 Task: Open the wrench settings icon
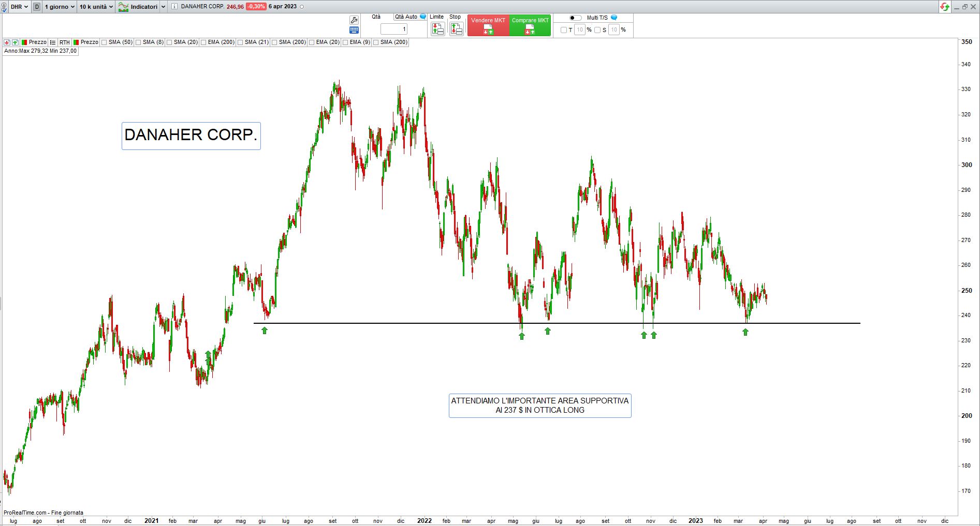coord(354,20)
